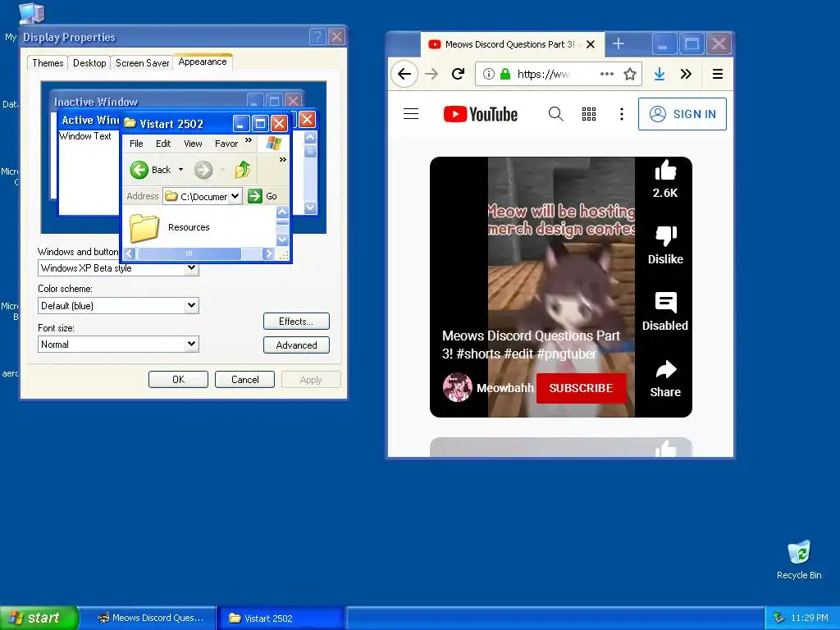The image size is (840, 630).
Task: Open the Firefox hamburger menu
Action: pyautogui.click(x=718, y=74)
